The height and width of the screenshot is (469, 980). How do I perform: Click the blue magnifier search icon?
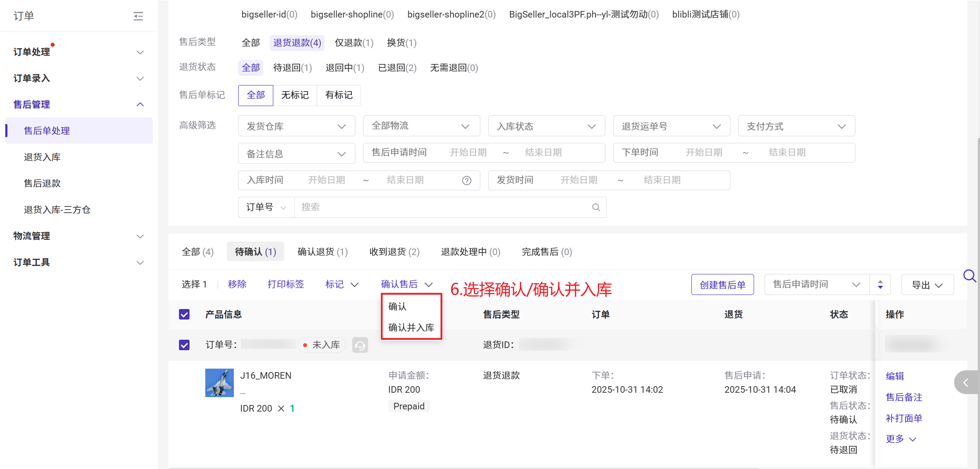[x=969, y=276]
